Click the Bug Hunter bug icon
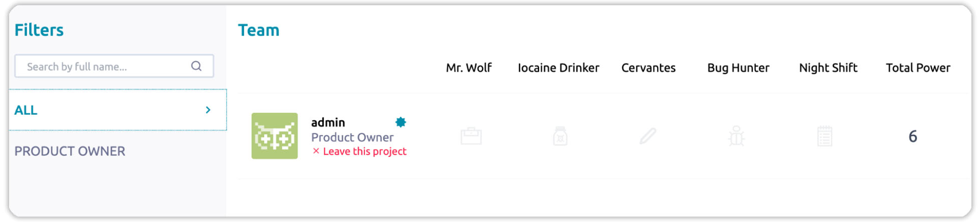Viewport: 980px width, 222px height. 736,136
